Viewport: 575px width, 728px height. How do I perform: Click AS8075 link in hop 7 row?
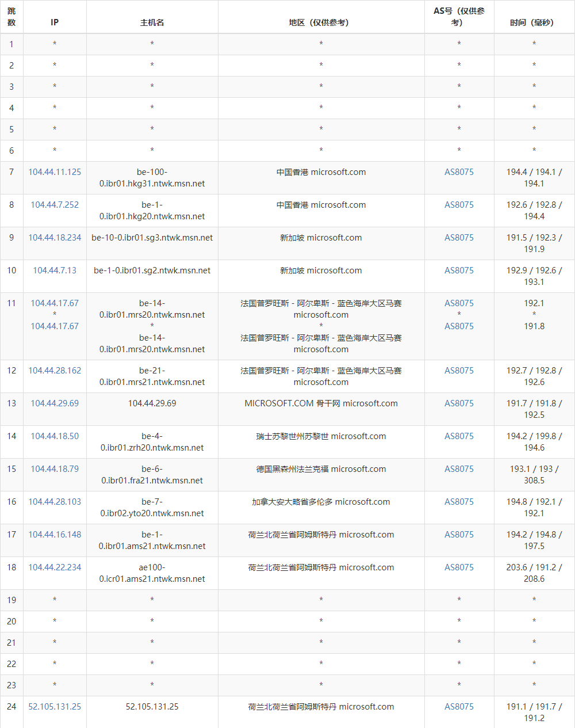459,172
